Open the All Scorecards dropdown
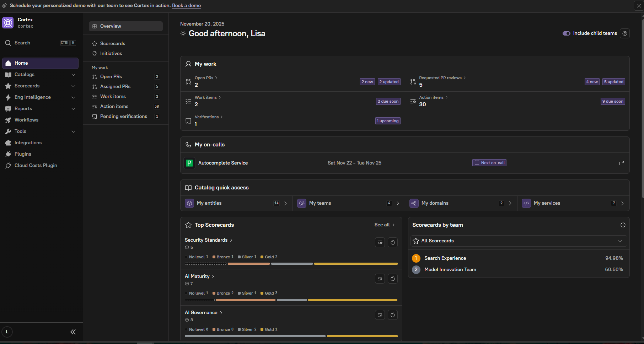Screen dimensions: 644x344 (x=519, y=241)
